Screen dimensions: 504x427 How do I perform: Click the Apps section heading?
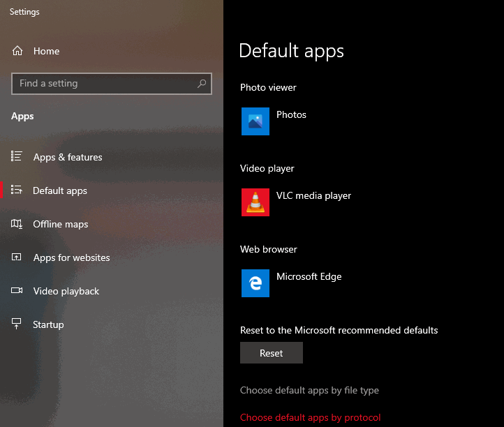[x=22, y=117]
